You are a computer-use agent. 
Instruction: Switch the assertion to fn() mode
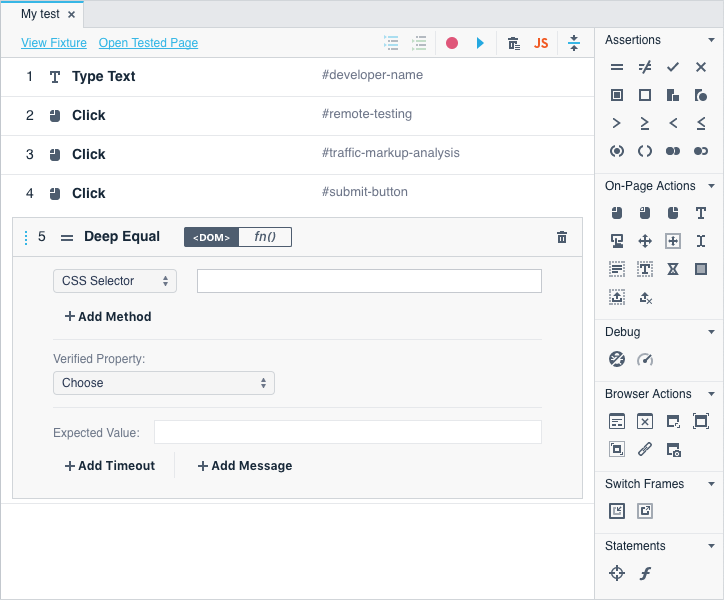pyautogui.click(x=265, y=237)
